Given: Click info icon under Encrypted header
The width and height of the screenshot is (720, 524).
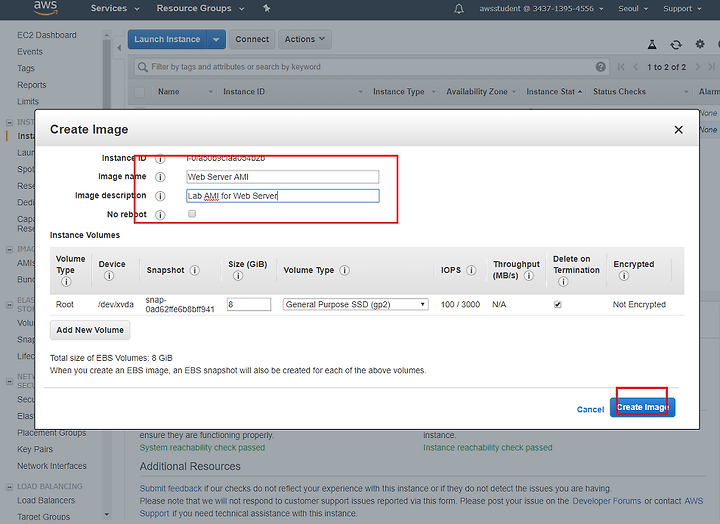Looking at the screenshot, I should pos(624,276).
